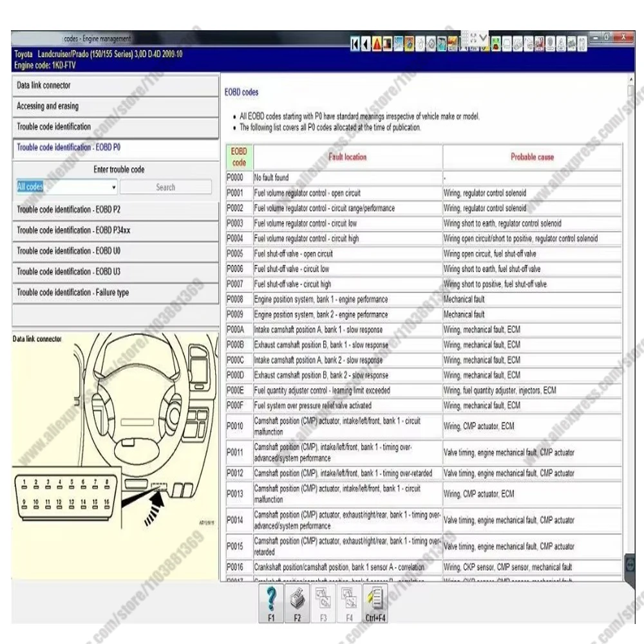Click the red warning triangle toolbar icon
This screenshot has width=644, height=644.
pyautogui.click(x=377, y=44)
